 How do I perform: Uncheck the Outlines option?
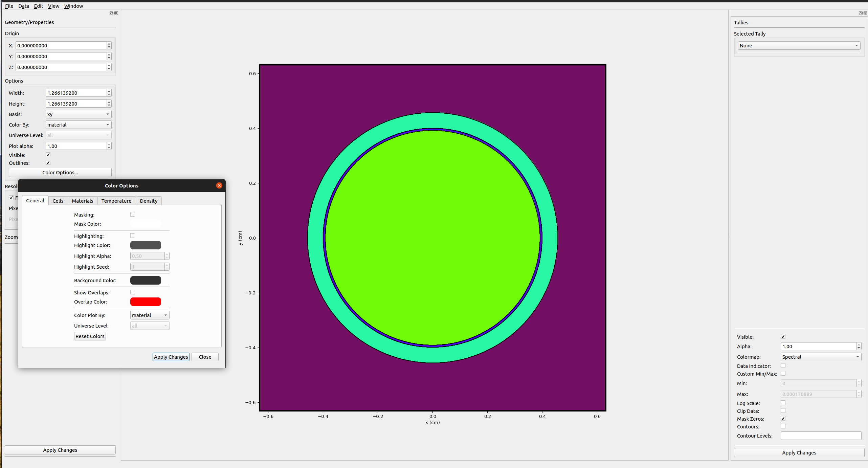(48, 163)
